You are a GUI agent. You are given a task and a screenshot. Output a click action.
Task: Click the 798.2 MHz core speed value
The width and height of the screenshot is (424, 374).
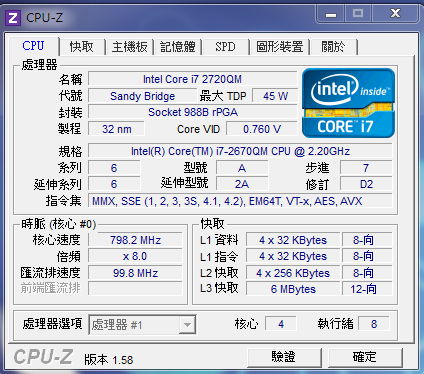tap(135, 240)
